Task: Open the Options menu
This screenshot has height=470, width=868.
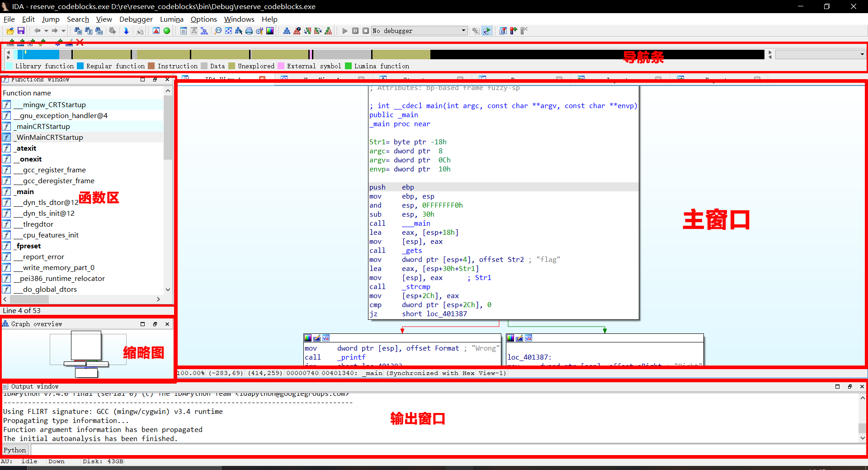Action: point(204,19)
